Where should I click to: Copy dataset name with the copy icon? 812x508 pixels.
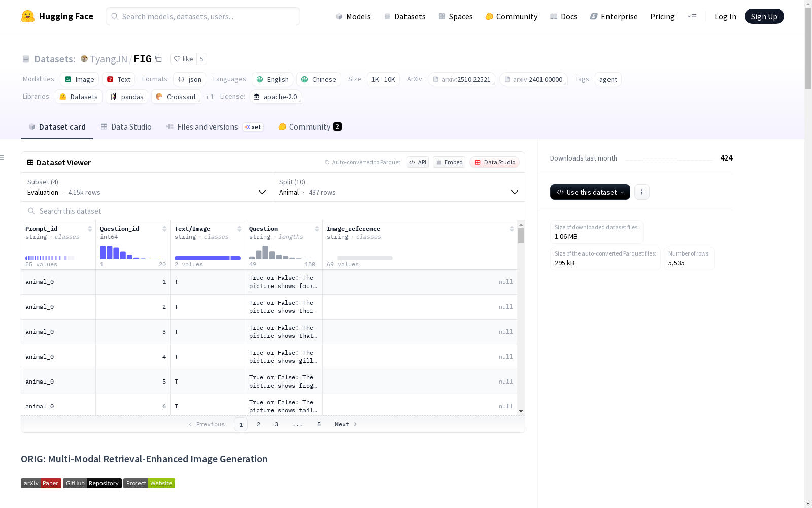click(x=158, y=59)
